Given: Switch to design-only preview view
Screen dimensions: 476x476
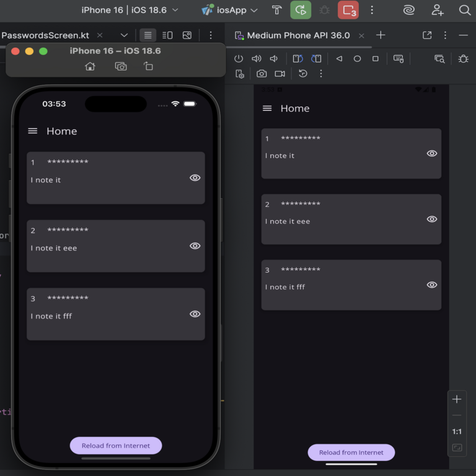Looking at the screenshot, I should (187, 35).
